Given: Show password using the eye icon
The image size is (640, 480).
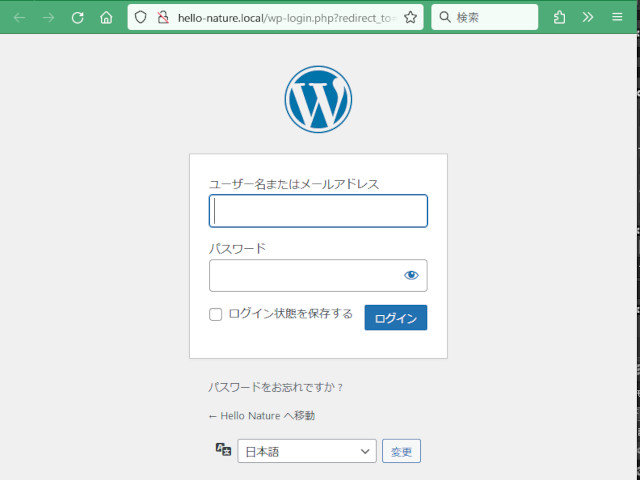Looking at the screenshot, I should 411,275.
